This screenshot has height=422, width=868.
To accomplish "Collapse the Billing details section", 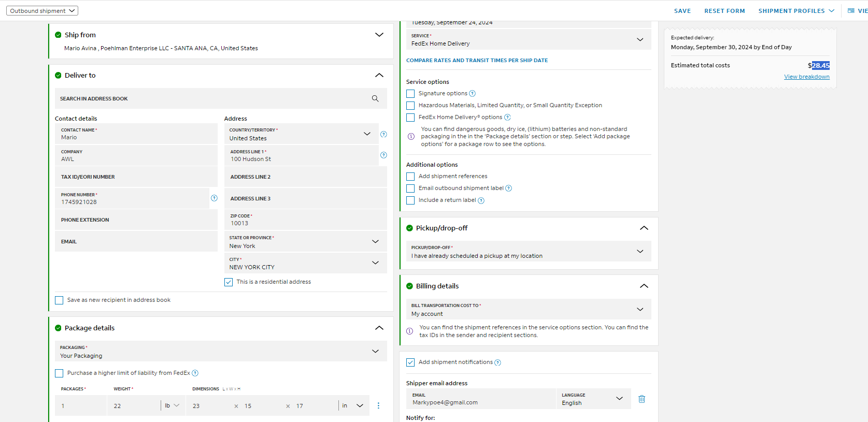I will tap(644, 286).
